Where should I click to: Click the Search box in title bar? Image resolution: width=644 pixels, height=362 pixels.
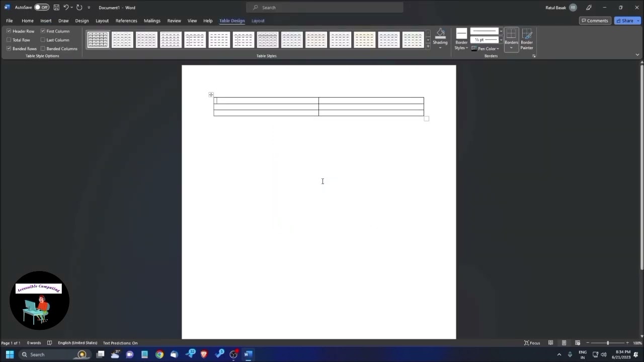tap(325, 8)
